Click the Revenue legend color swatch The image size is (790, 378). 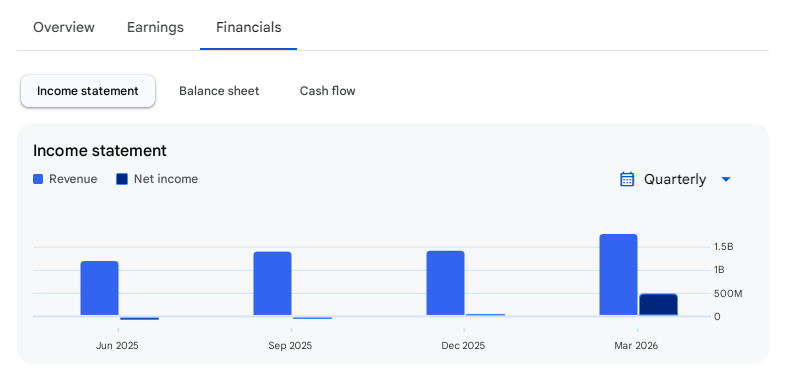(38, 179)
